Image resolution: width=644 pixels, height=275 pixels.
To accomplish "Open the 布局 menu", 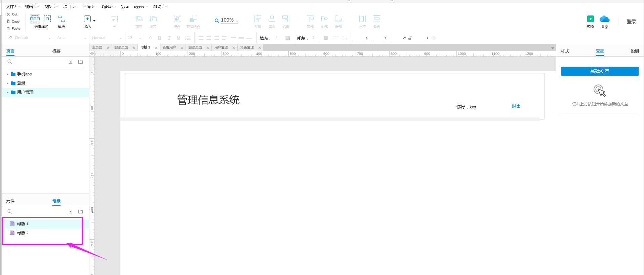I will click(89, 6).
